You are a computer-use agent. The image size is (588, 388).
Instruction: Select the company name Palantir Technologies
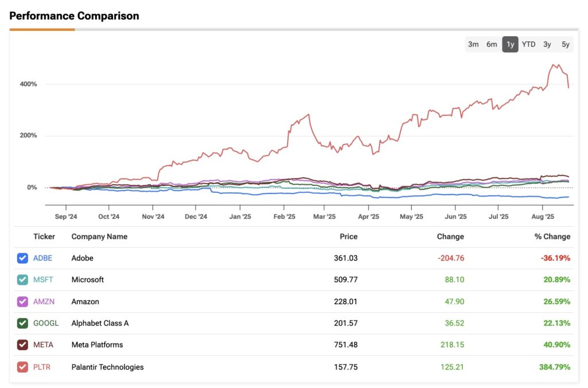click(107, 367)
